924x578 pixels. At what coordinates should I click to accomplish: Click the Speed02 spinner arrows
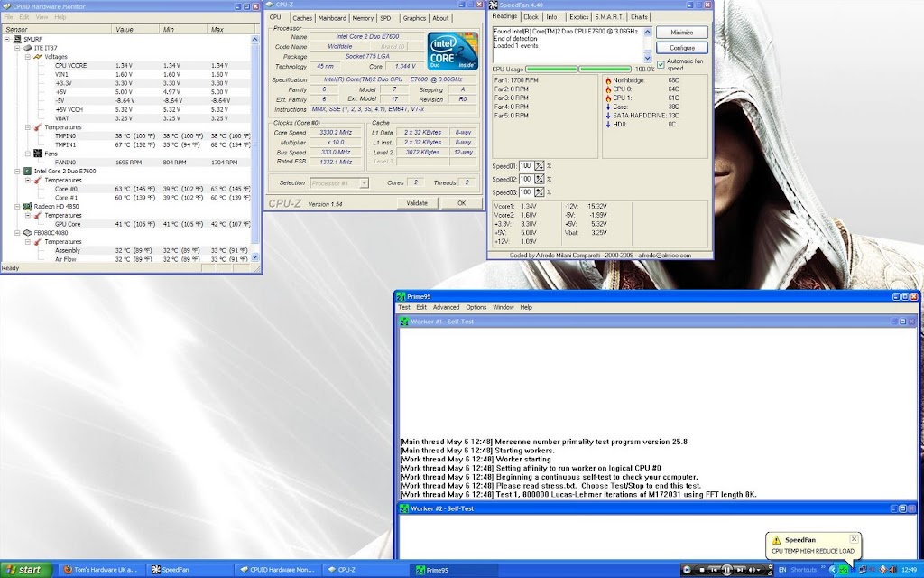[x=540, y=180]
